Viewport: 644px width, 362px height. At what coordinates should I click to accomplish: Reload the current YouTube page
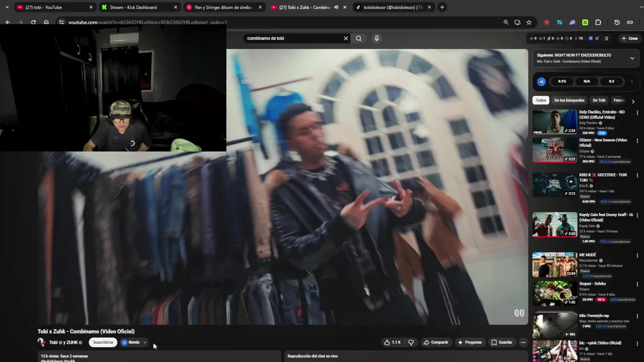(x=33, y=22)
